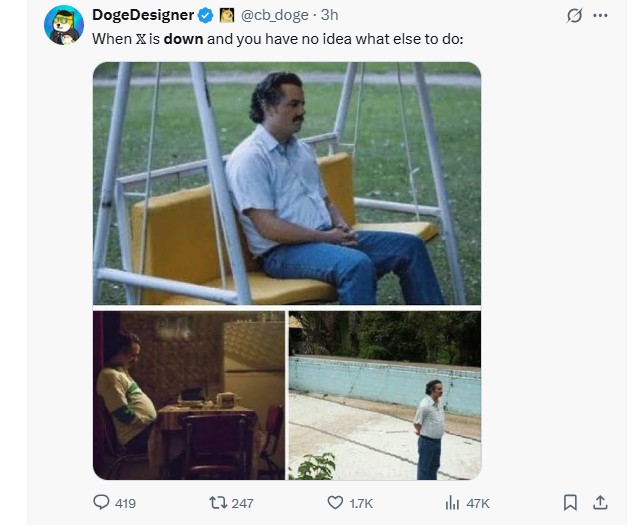Viewport: 635px width, 525px height.
Task: Click the 247 repost count
Action: [x=242, y=503]
